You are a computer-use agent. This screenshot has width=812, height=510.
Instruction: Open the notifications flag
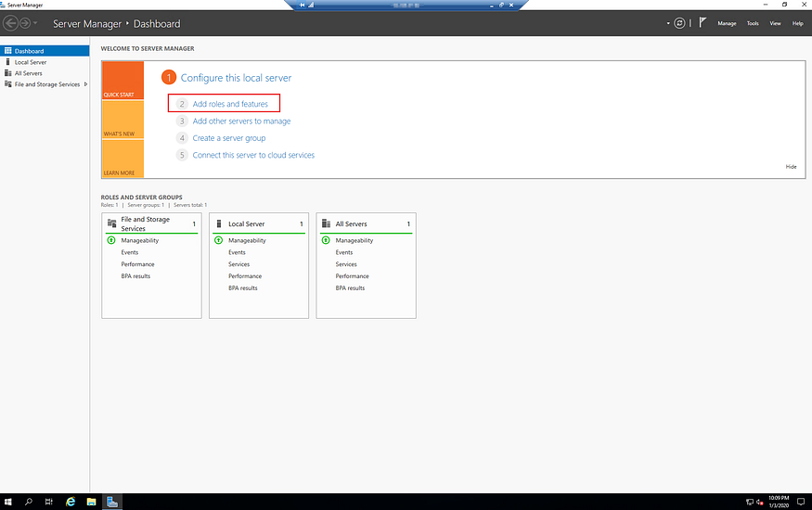point(702,23)
